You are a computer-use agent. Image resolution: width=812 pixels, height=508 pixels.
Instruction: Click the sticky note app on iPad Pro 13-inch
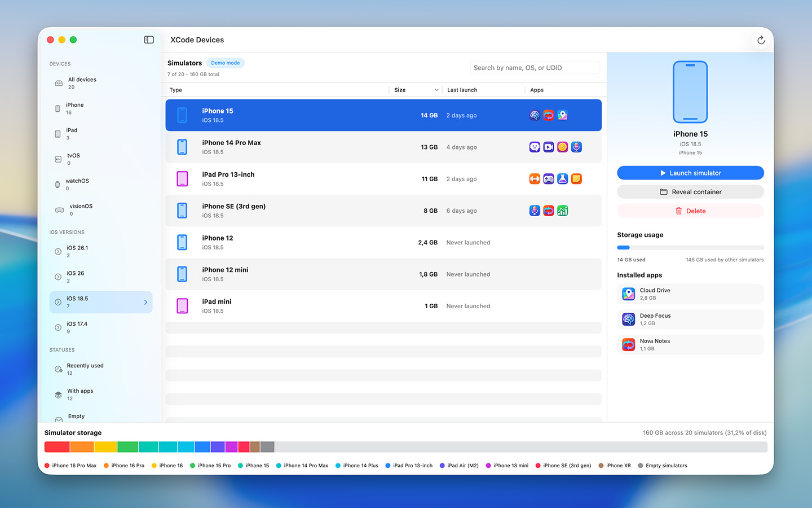pyautogui.click(x=576, y=178)
